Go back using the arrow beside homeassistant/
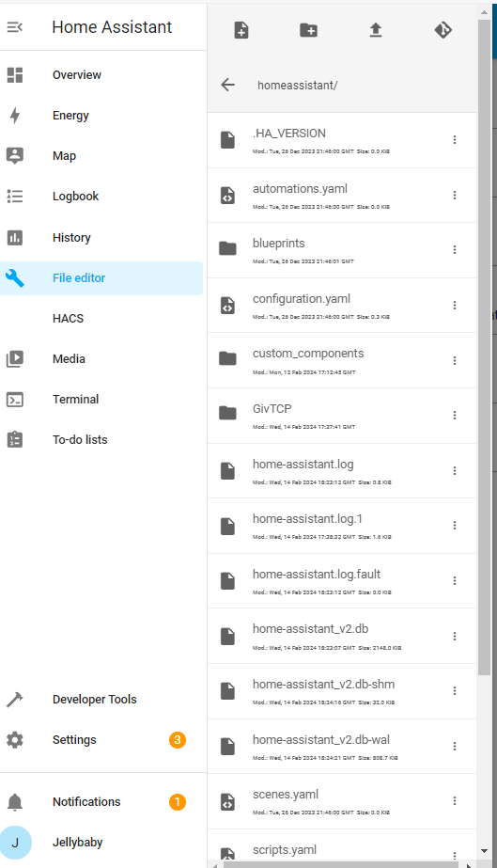 point(227,85)
